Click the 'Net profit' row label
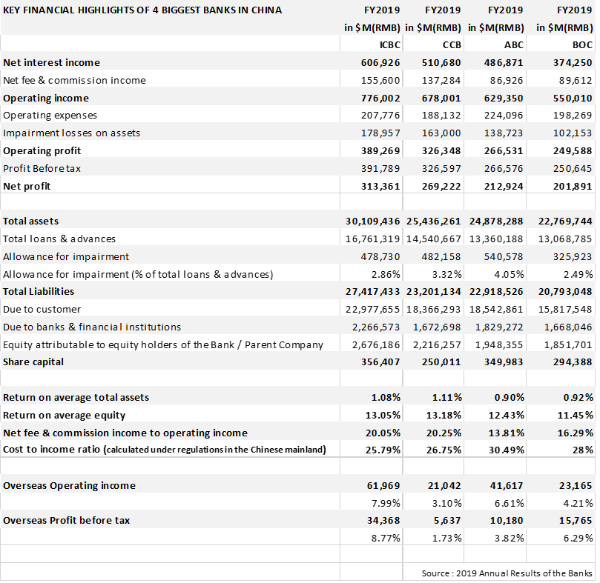The width and height of the screenshot is (600, 583). pyautogui.click(x=27, y=186)
